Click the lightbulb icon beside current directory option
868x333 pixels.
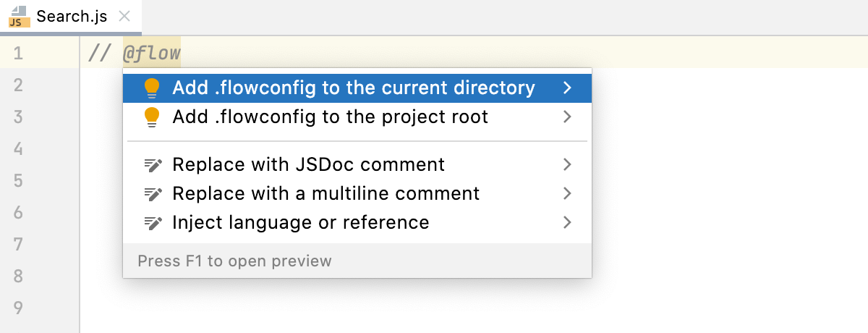click(x=151, y=88)
